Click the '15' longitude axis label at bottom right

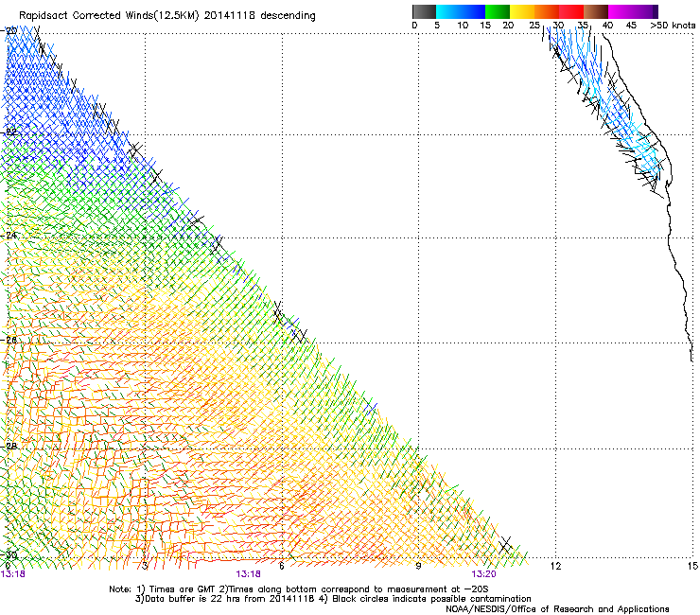coord(692,567)
